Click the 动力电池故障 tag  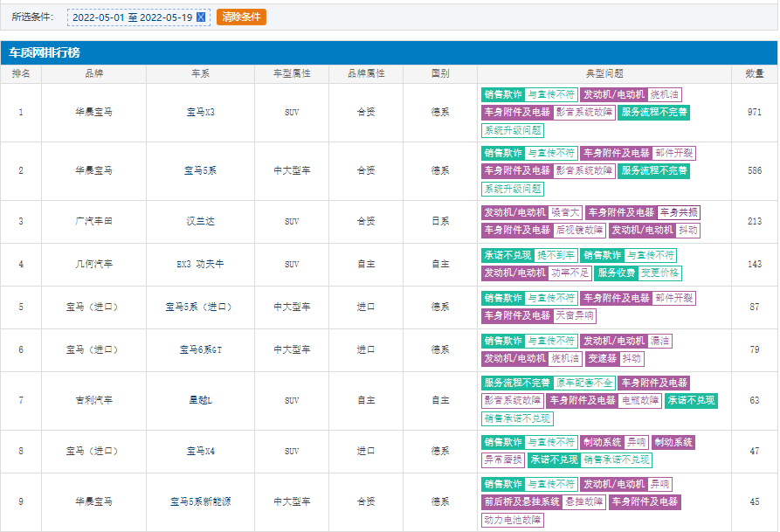[x=513, y=520]
